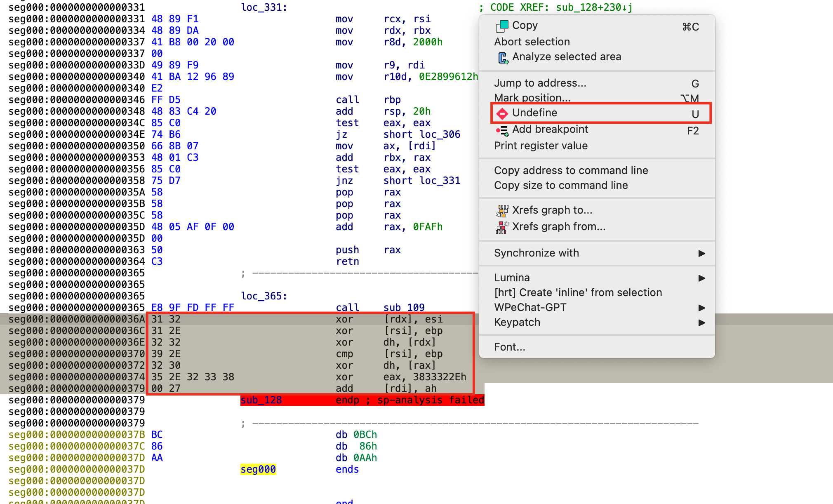Click the sub_109 call target label

(404, 307)
